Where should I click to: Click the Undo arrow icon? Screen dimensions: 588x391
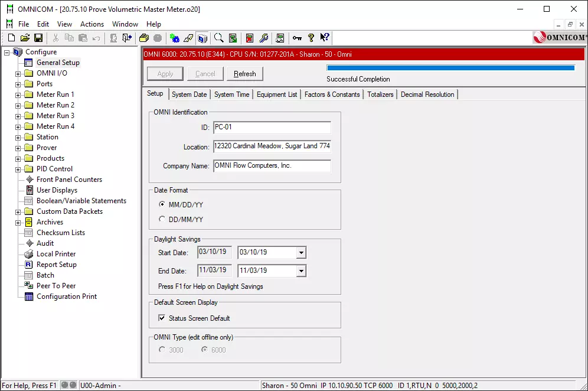[96, 38]
